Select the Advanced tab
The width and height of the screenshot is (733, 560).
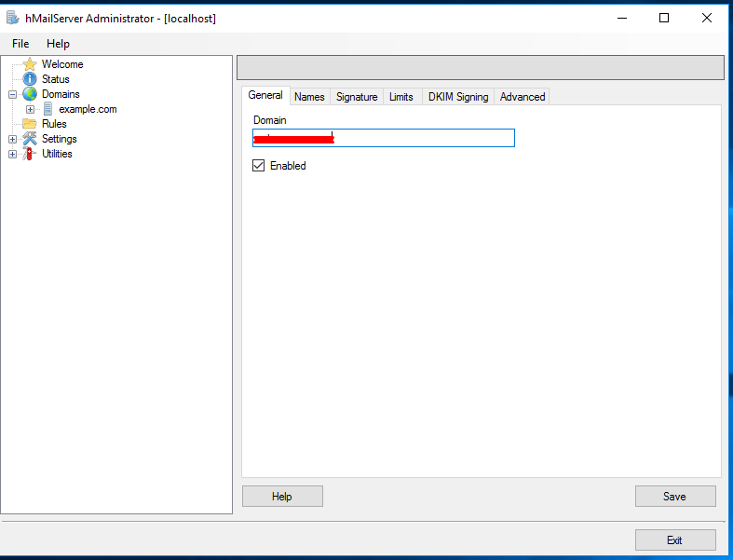point(523,97)
